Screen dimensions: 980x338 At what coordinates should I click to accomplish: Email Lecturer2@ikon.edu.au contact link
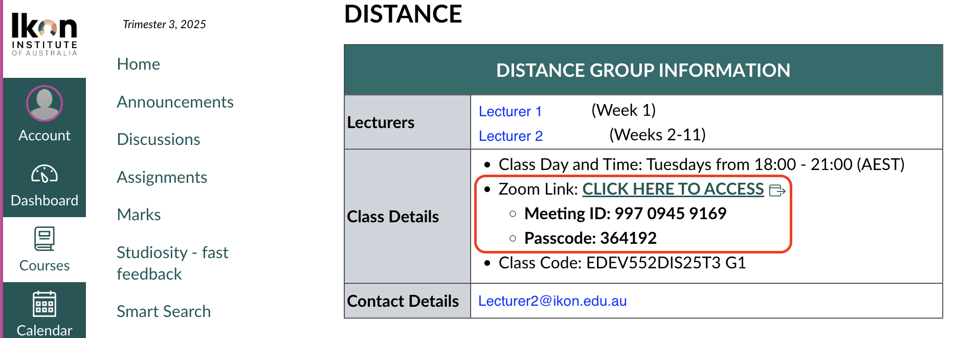(x=552, y=301)
